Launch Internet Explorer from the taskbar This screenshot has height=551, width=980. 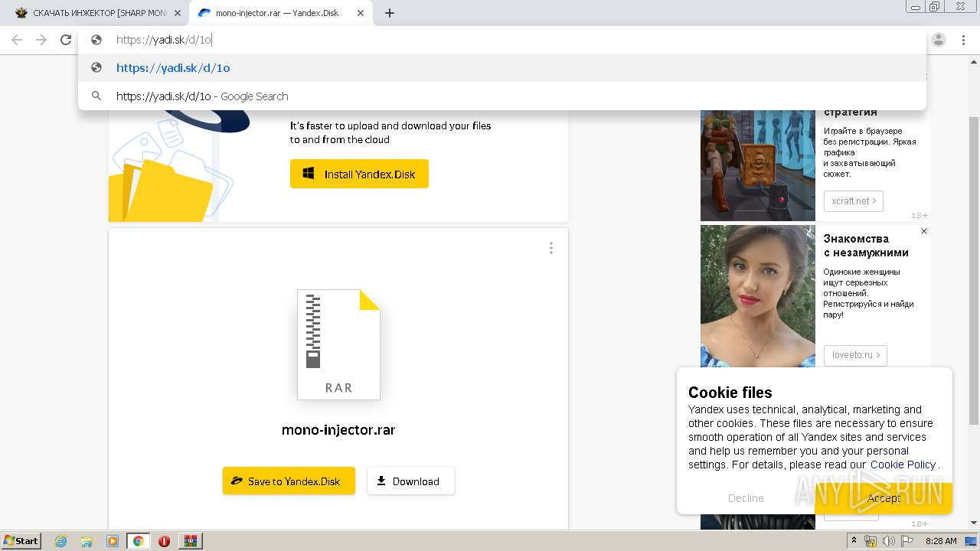pyautogui.click(x=61, y=541)
